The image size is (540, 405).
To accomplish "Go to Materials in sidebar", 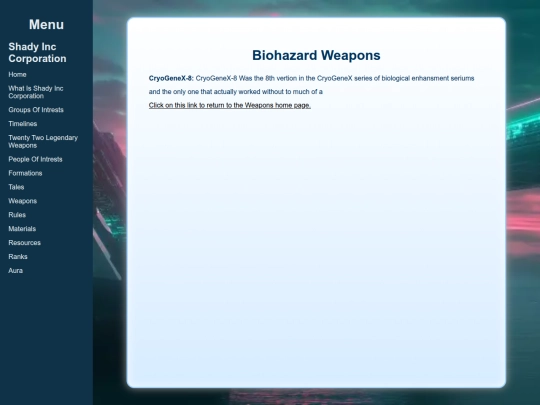I will pos(22,229).
